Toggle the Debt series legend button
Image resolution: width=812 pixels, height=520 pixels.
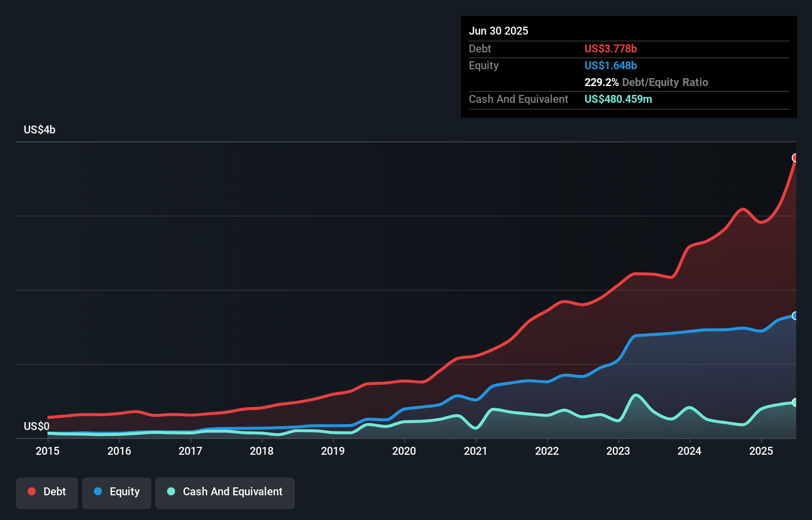coord(47,493)
